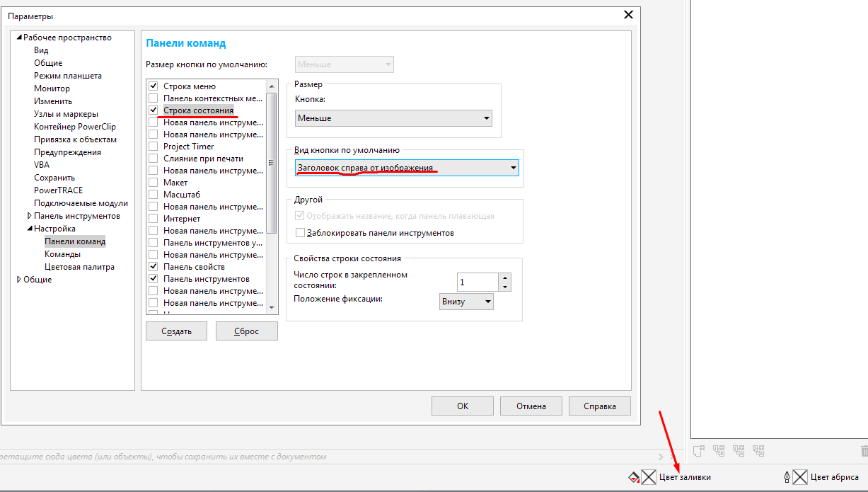Image resolution: width=868 pixels, height=492 pixels.
Task: Collapse the Настройка tree node
Action: (x=30, y=229)
